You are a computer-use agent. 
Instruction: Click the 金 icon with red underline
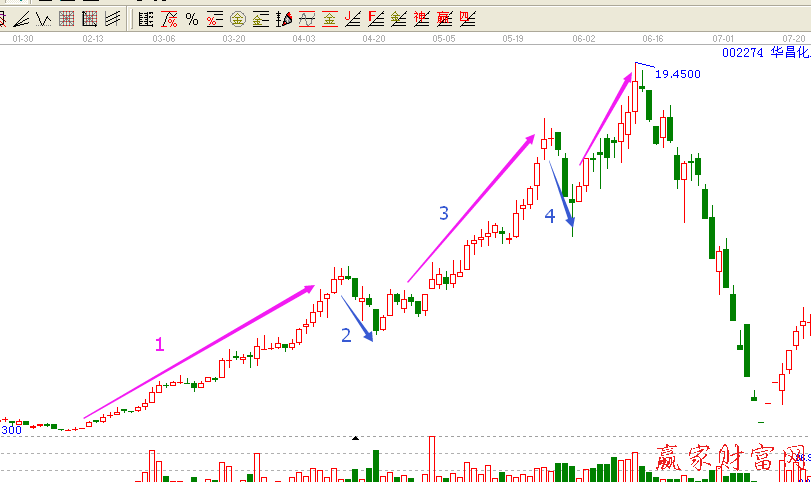pyautogui.click(x=329, y=18)
